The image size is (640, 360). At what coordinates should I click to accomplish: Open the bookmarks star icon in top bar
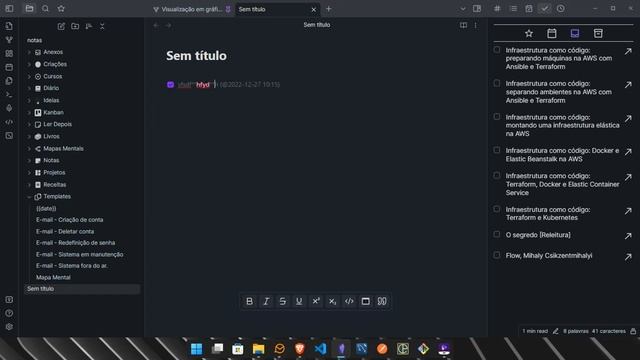coord(61,9)
